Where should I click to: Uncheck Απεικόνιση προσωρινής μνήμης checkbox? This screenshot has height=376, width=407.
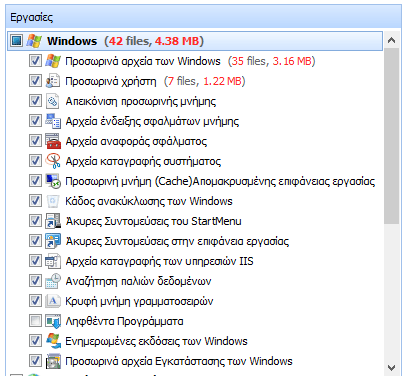coord(35,101)
